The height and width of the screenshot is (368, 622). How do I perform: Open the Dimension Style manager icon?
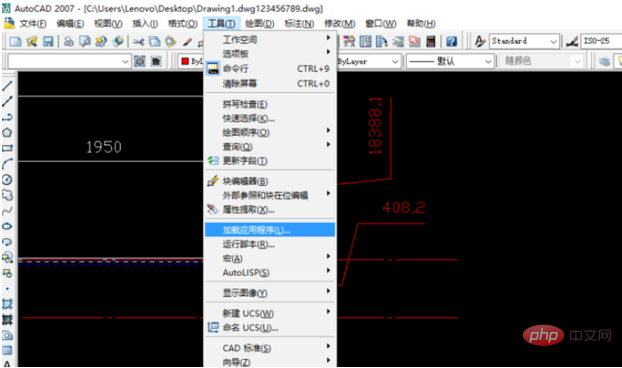point(572,41)
